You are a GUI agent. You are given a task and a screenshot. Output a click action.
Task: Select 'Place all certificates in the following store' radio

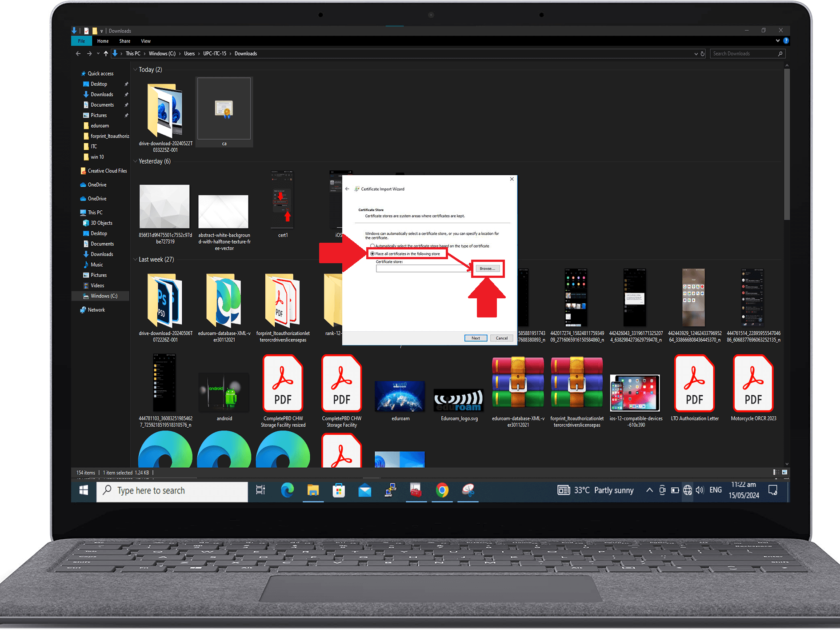372,254
